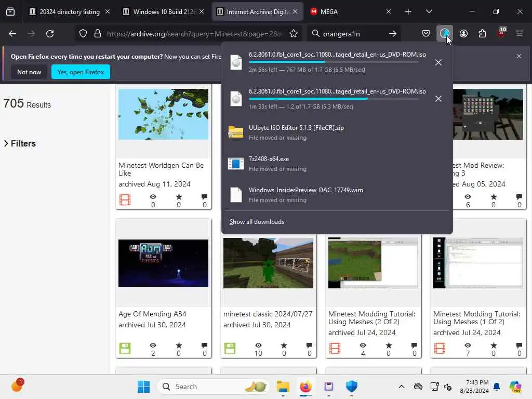Go back with the browser back arrow
The image size is (532, 399).
(12, 34)
